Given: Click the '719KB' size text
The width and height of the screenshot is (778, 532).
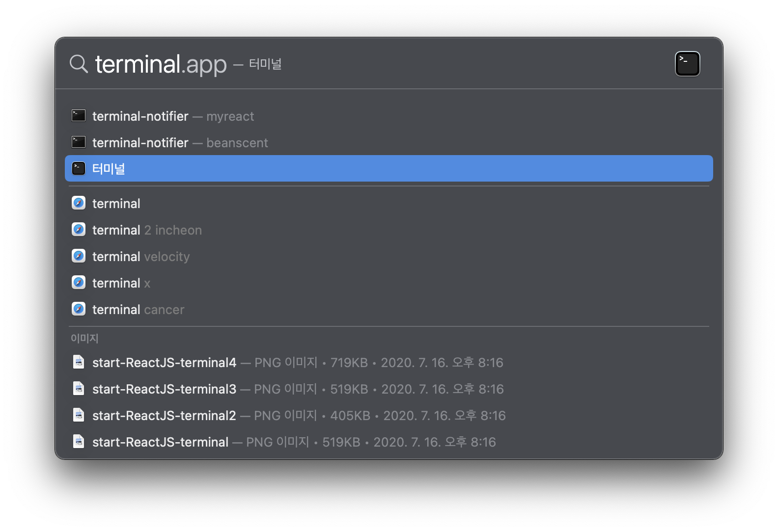Looking at the screenshot, I should 349,363.
